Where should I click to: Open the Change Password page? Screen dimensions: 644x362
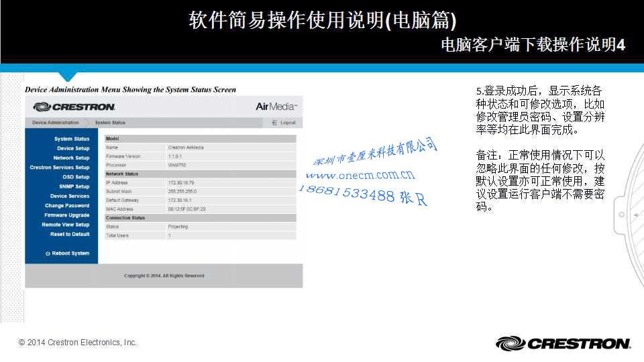(x=67, y=206)
